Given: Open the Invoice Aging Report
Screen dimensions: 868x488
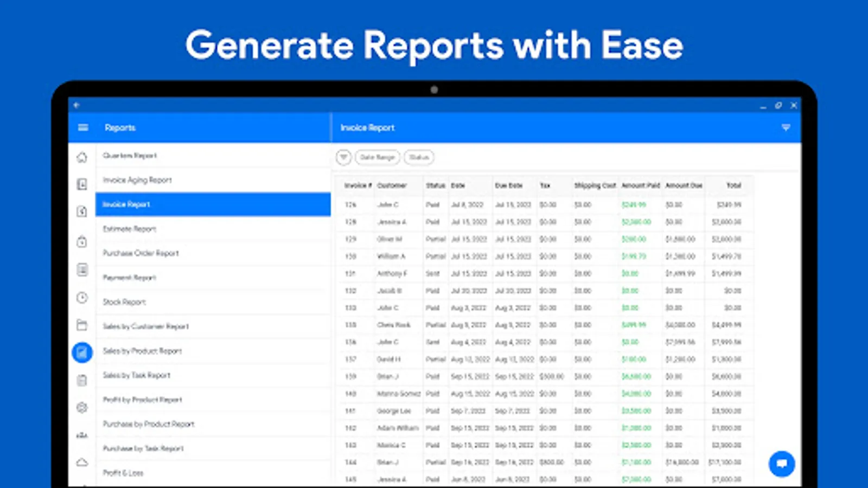Looking at the screenshot, I should (213, 180).
